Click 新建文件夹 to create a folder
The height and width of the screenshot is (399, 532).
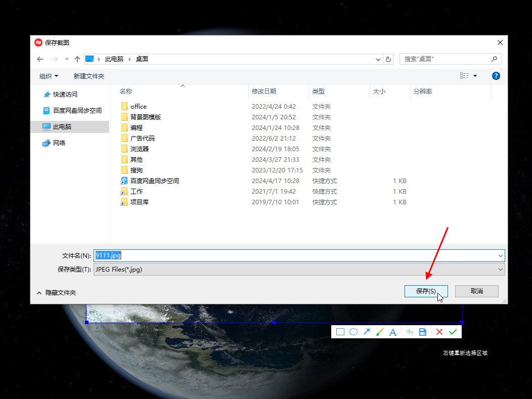(88, 76)
